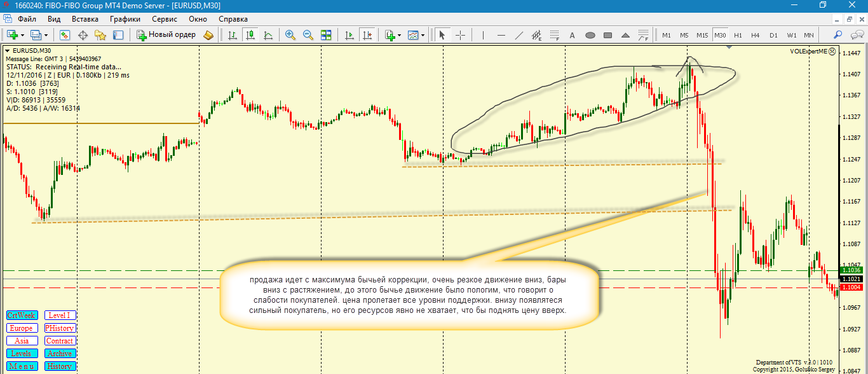
Task: Draw Fibonacci retracement
Action: click(555, 35)
